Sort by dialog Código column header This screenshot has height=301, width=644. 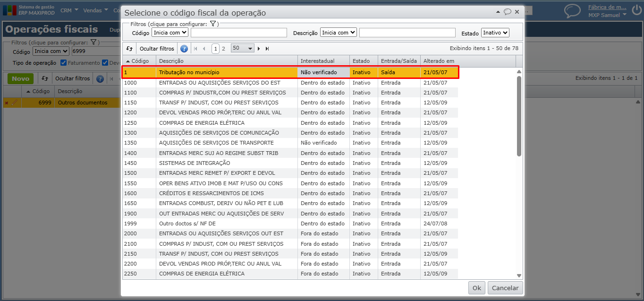pyautogui.click(x=139, y=61)
